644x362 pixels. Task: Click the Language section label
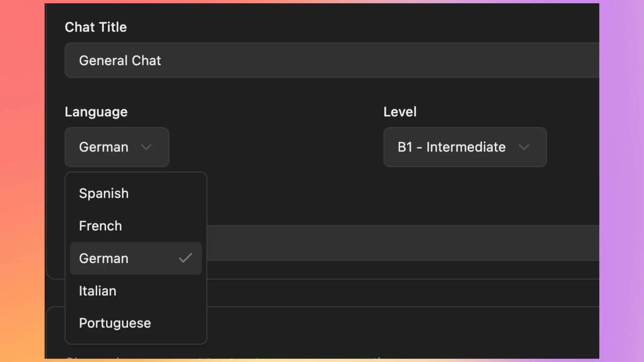96,112
